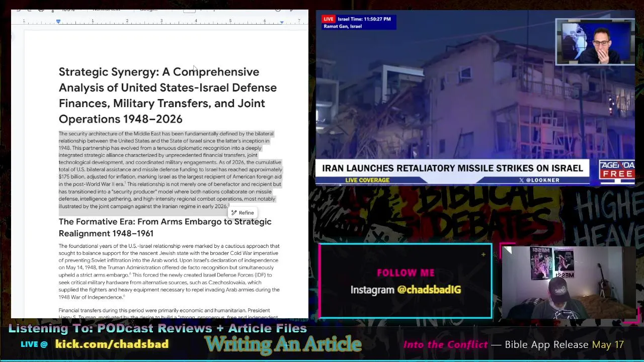This screenshot has height=362, width=644.
Task: Click the streamer webcam feed
Action: click(569, 283)
